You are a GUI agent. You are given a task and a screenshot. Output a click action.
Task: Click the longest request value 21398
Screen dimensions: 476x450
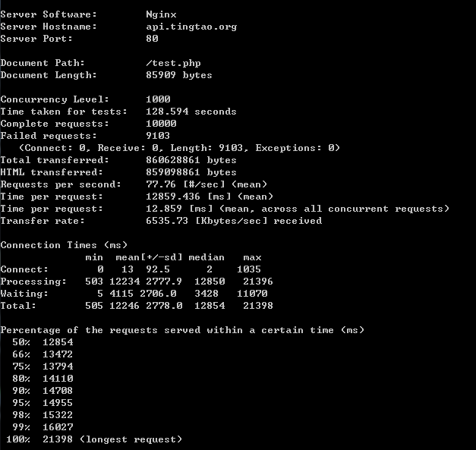58,439
